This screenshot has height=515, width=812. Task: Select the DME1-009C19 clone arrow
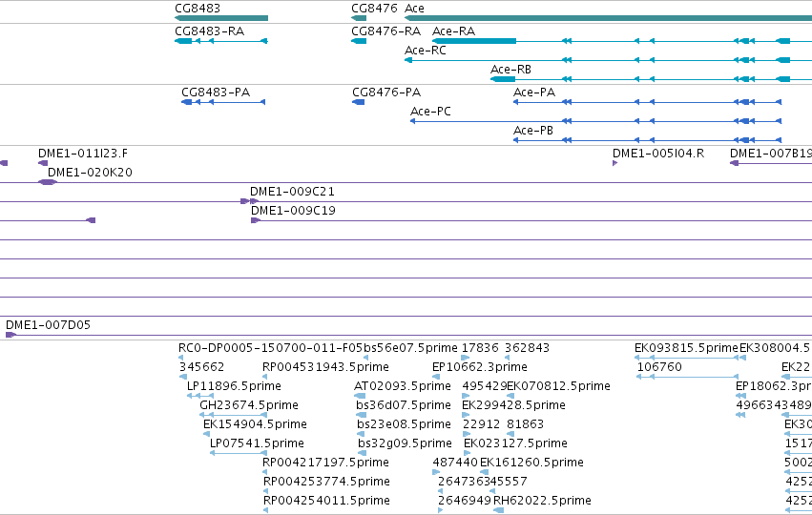[x=256, y=220]
